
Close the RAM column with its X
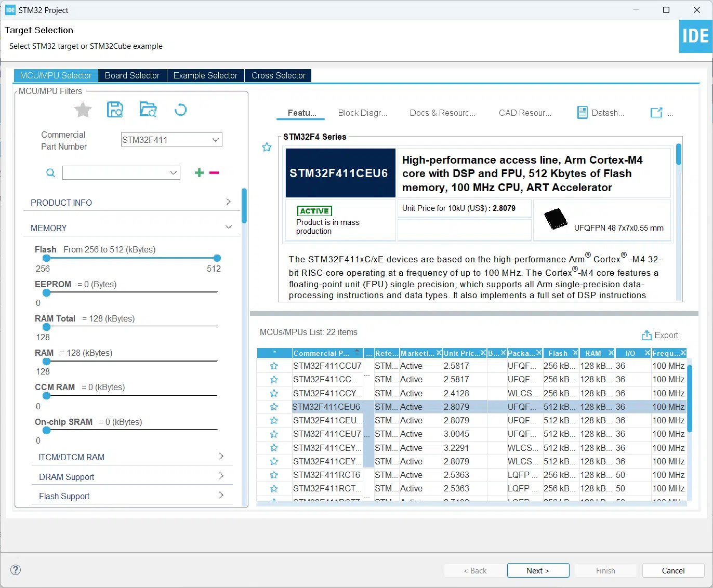tap(611, 353)
